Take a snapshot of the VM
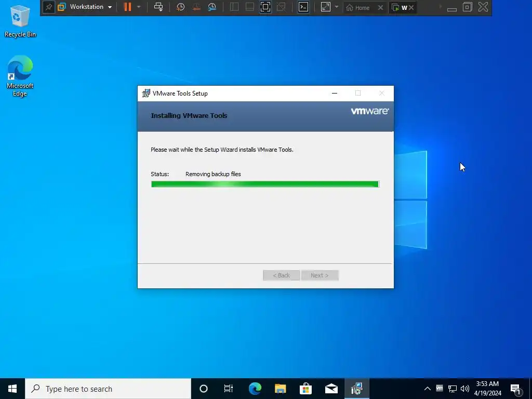 180,7
